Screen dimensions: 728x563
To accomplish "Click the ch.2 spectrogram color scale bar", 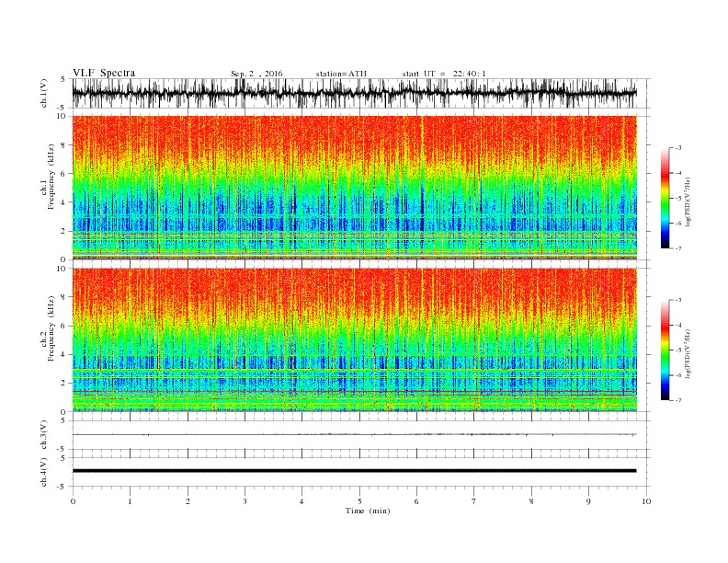I will (x=665, y=350).
